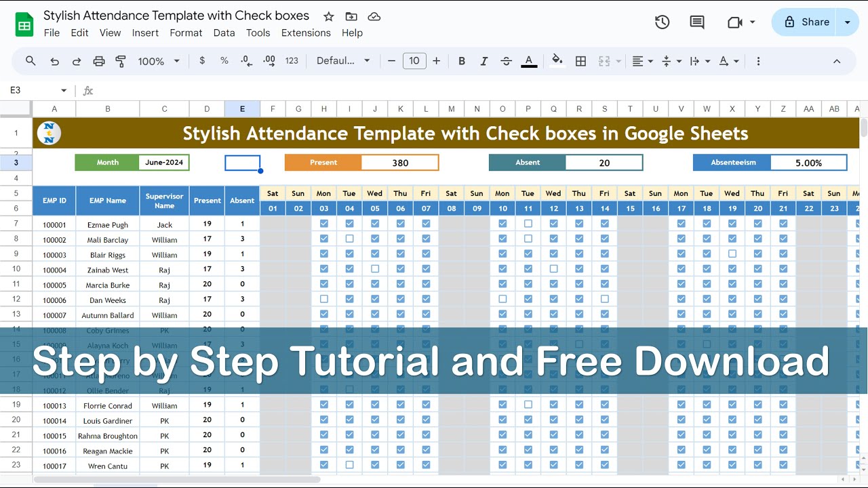Viewport: 868px width, 488px height.
Task: Expand the name box dropdown arrow
Action: [64, 90]
